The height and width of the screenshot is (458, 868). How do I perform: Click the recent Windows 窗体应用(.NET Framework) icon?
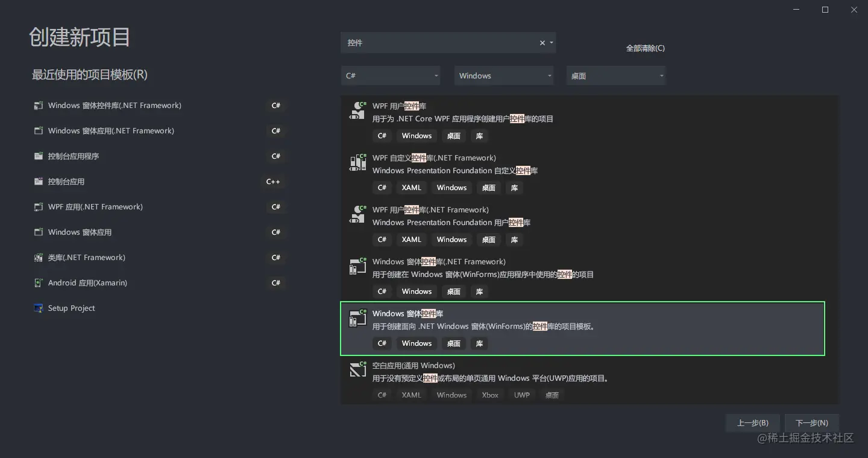click(x=39, y=131)
